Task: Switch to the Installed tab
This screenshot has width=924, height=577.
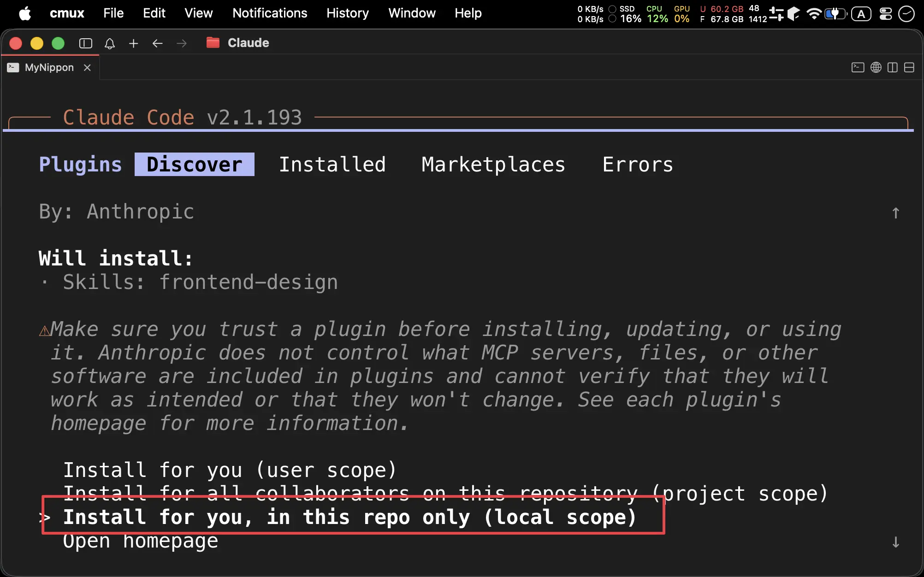Action: click(x=332, y=165)
